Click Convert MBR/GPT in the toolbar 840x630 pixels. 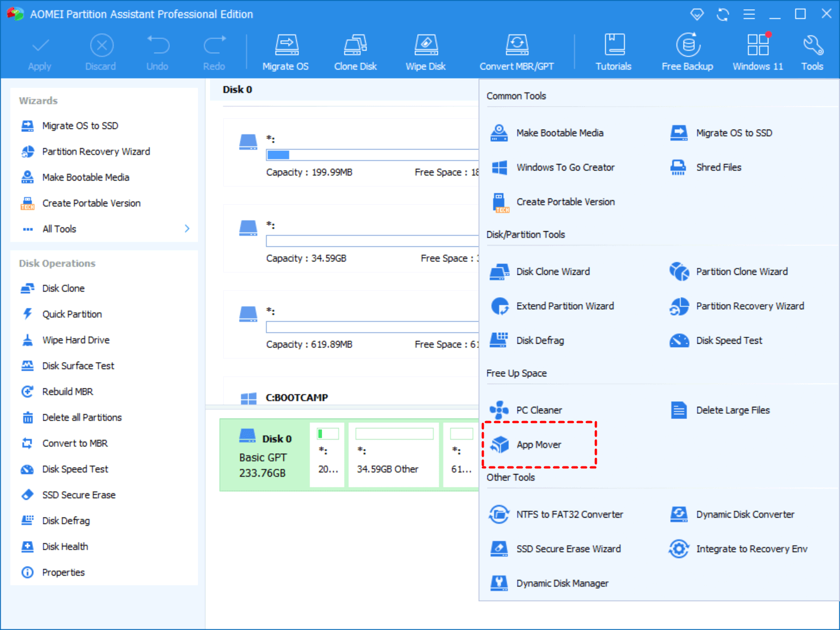tap(516, 52)
